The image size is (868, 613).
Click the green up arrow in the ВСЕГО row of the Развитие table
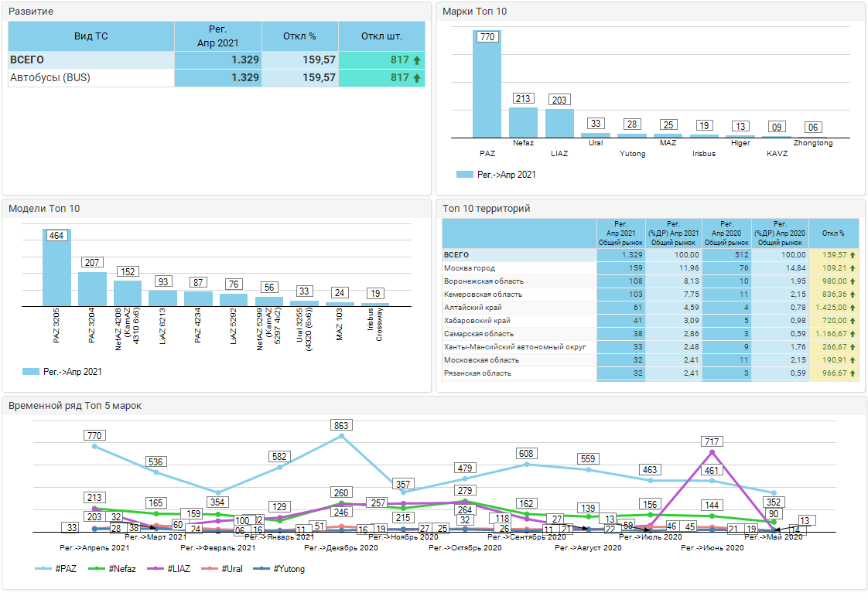tap(417, 60)
